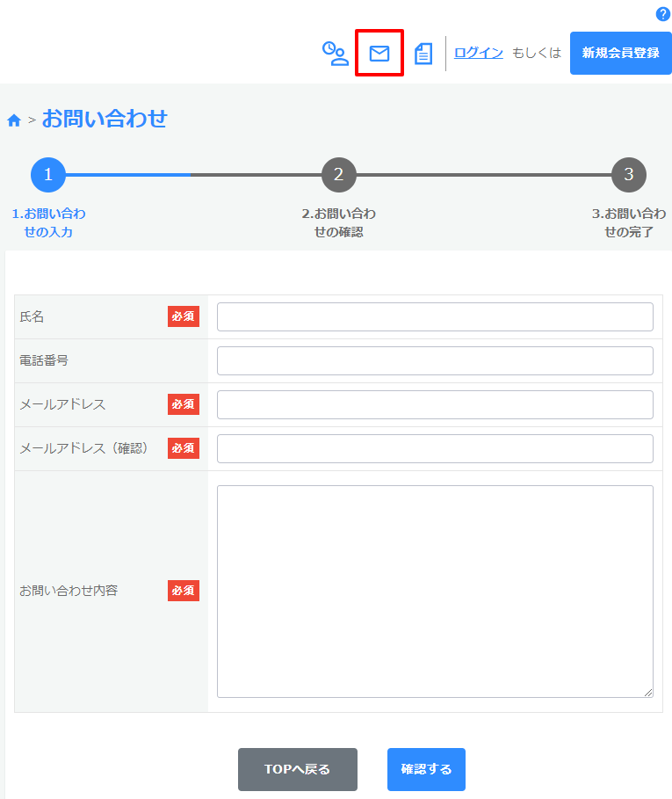Click the お問い合わせ page heading

click(x=105, y=119)
